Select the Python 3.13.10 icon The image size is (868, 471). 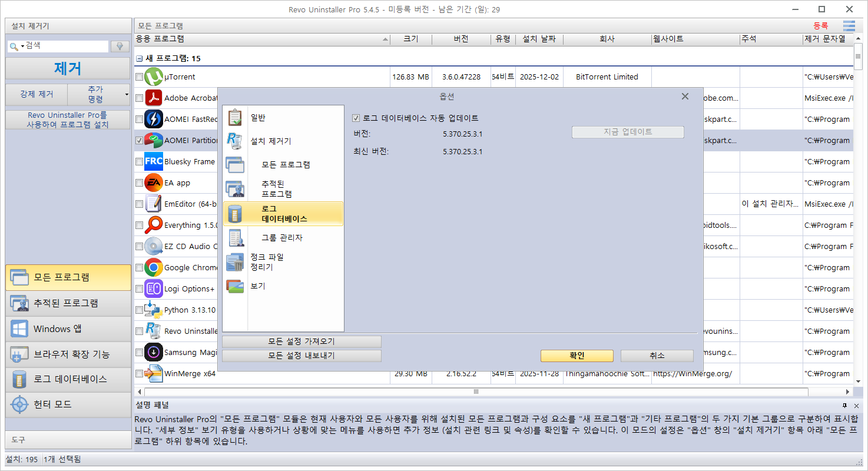[x=154, y=310]
